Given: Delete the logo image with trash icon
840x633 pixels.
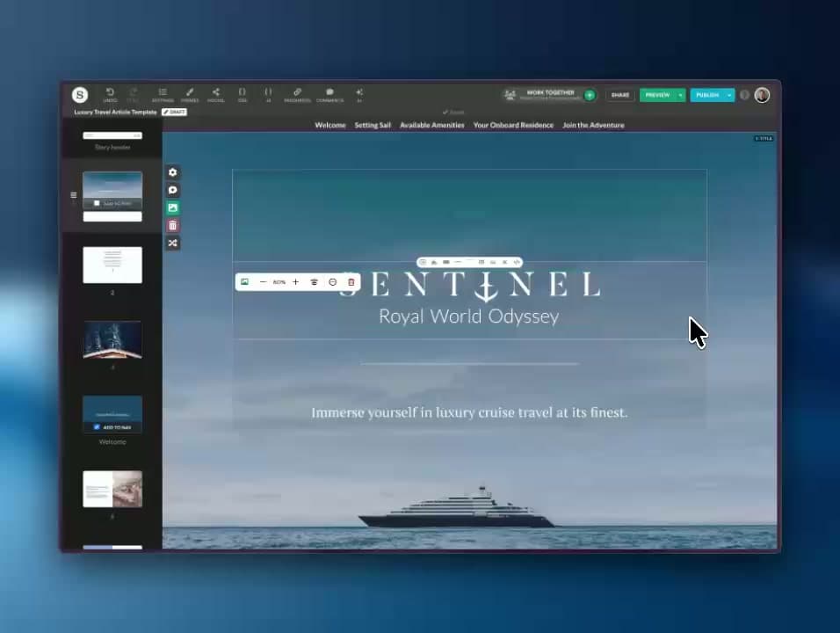Looking at the screenshot, I should pyautogui.click(x=351, y=282).
